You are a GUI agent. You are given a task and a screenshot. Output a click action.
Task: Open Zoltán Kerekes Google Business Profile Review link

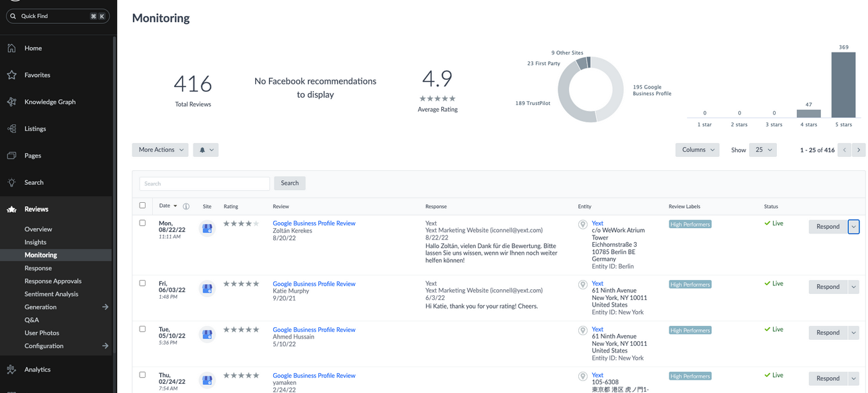(x=314, y=223)
